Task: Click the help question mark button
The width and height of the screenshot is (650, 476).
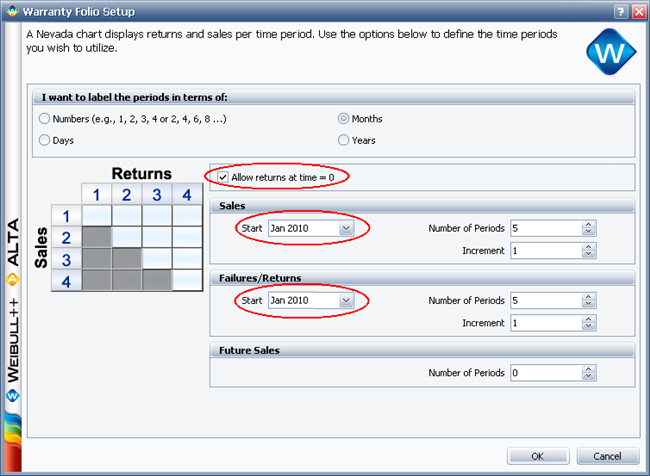Action: click(619, 11)
